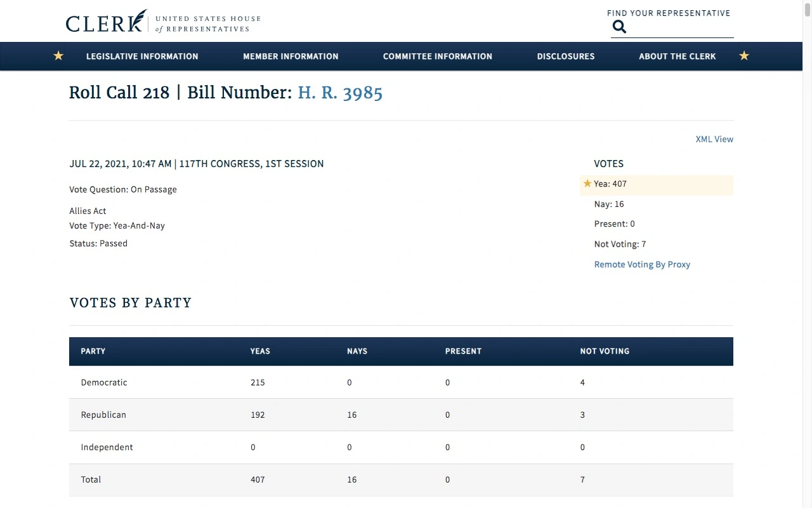
Task: Open the XML View link
Action: point(714,139)
